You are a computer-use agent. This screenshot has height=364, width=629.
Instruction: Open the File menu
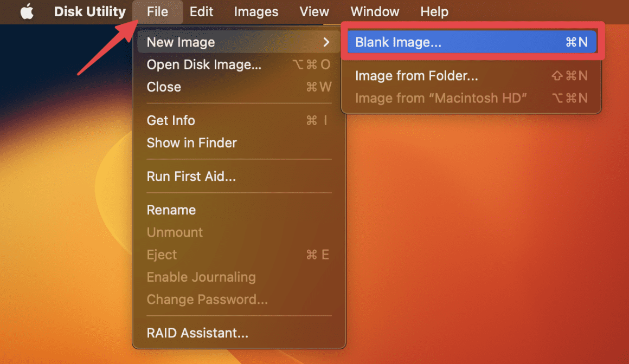(x=157, y=11)
